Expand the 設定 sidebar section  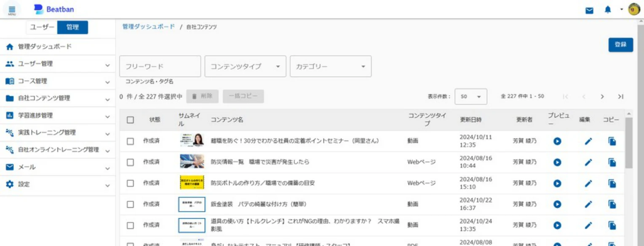[58, 185]
